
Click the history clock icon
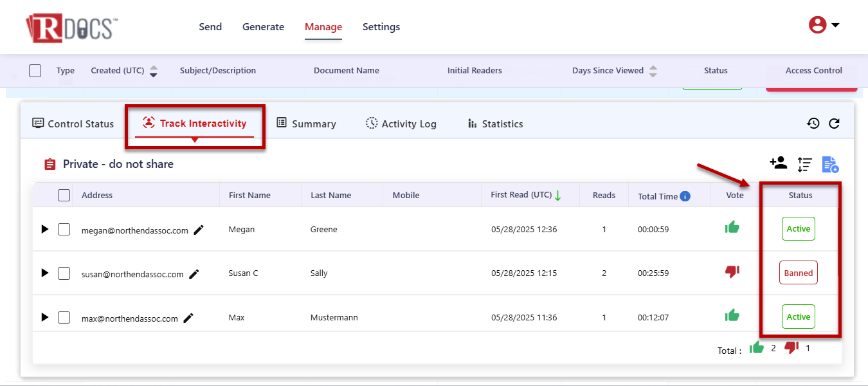[813, 124]
